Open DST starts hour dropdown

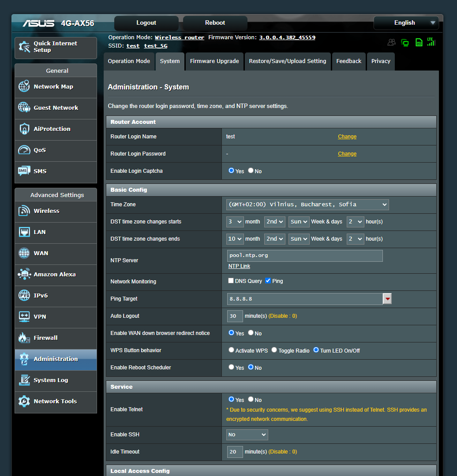coord(355,222)
